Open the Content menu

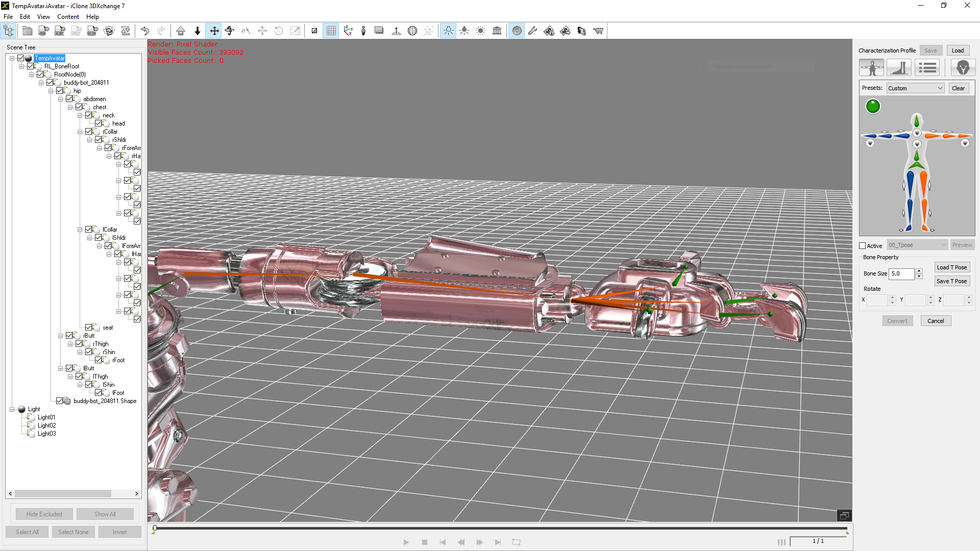click(x=68, y=17)
